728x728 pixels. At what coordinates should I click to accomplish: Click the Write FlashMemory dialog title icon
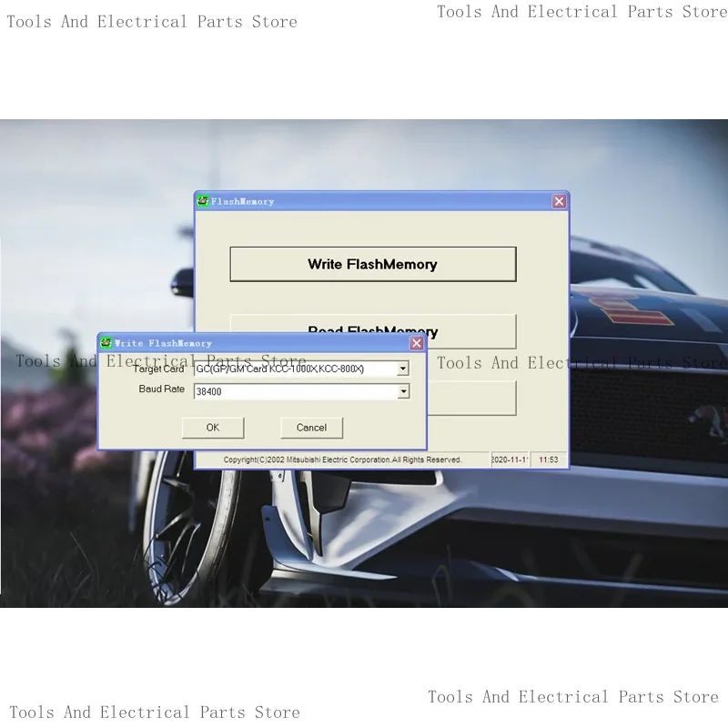pos(106,343)
